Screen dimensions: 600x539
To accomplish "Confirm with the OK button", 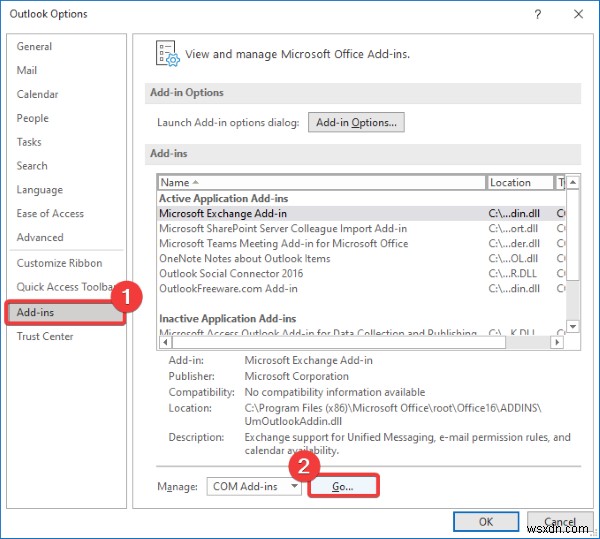I will click(x=486, y=522).
